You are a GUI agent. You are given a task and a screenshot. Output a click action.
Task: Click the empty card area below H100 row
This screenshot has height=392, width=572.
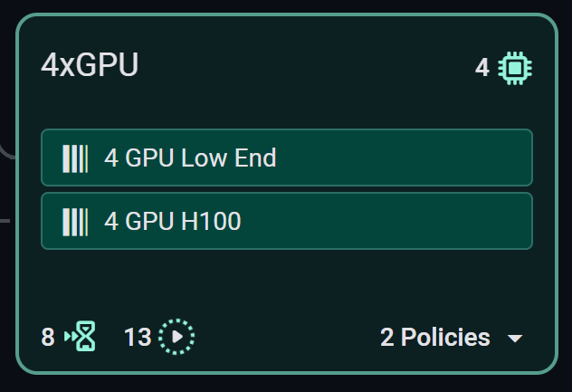click(286, 282)
